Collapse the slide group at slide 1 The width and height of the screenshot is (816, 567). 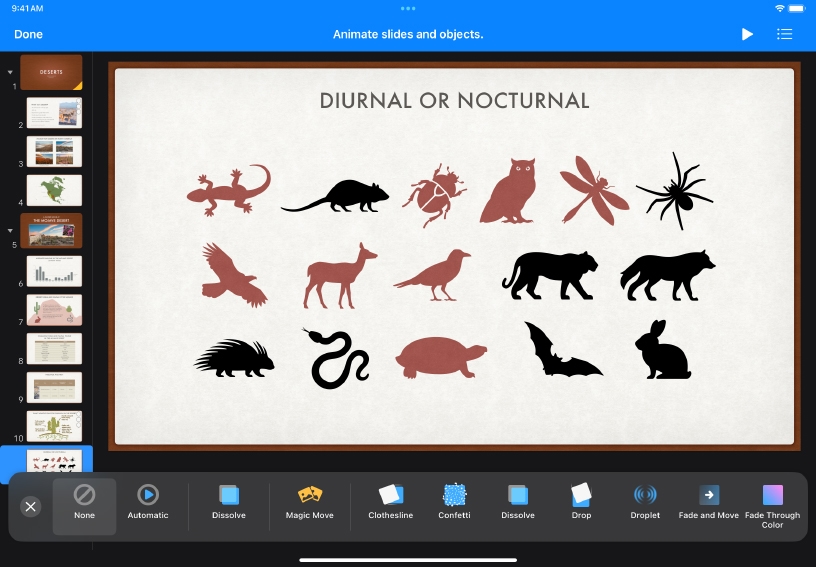click(10, 72)
